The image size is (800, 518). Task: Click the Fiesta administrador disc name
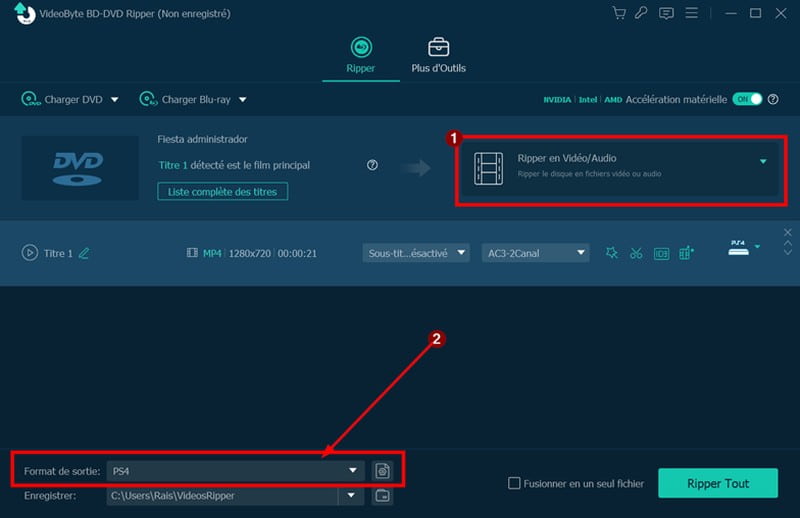pyautogui.click(x=203, y=139)
